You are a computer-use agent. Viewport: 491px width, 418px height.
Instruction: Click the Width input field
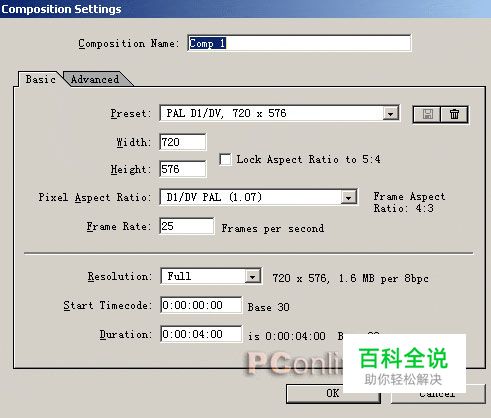pos(183,142)
